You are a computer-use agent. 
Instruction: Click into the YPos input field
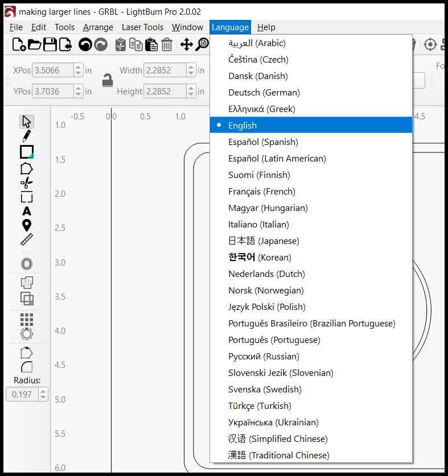(x=52, y=91)
